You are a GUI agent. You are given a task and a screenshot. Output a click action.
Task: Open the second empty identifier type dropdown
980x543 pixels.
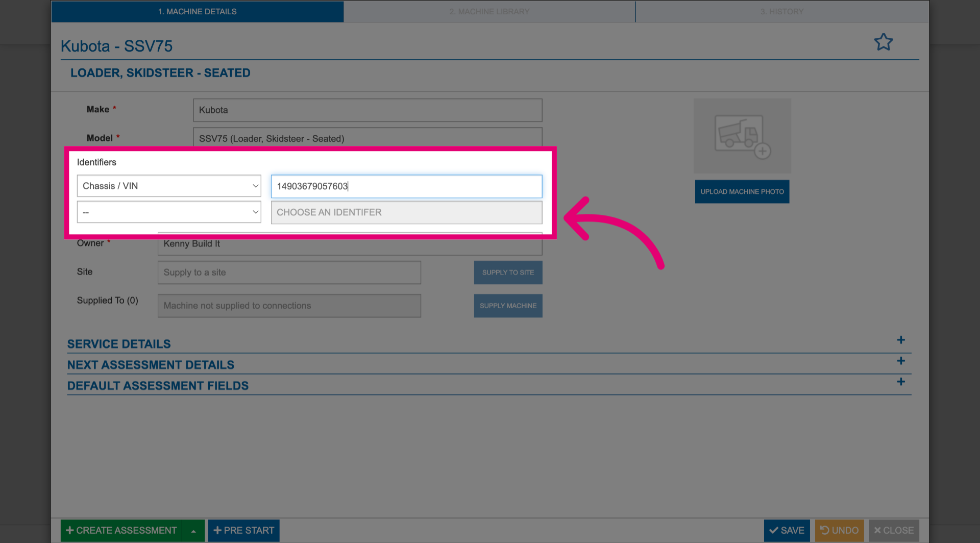[x=169, y=212]
